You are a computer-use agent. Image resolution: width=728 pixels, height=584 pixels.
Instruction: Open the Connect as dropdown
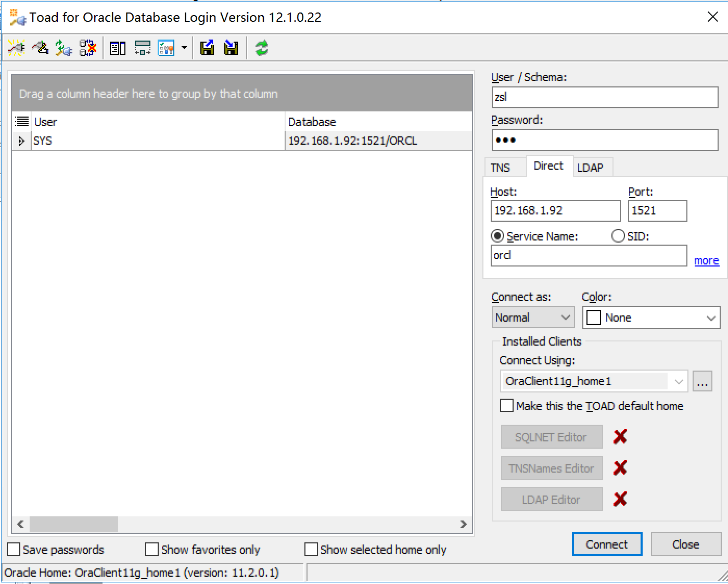point(533,318)
